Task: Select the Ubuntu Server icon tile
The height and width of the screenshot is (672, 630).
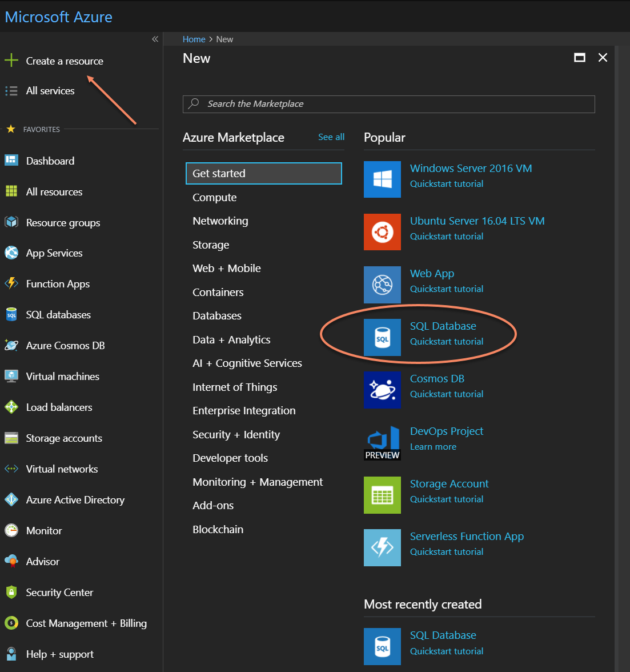Action: (382, 232)
